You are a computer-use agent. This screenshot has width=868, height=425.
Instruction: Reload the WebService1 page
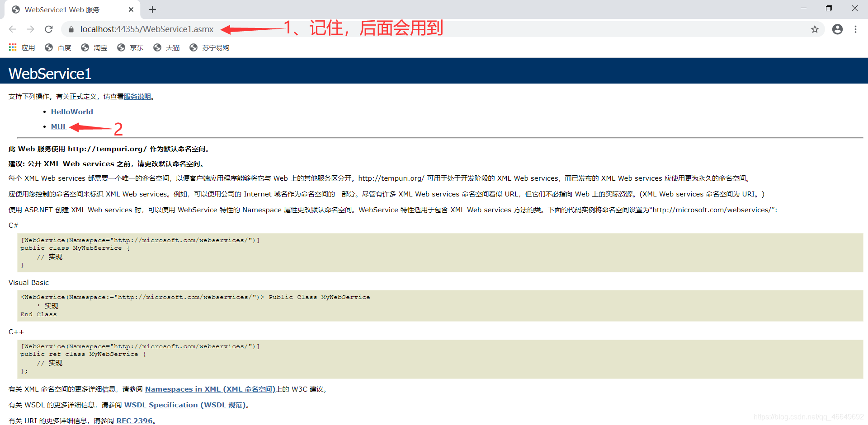49,29
